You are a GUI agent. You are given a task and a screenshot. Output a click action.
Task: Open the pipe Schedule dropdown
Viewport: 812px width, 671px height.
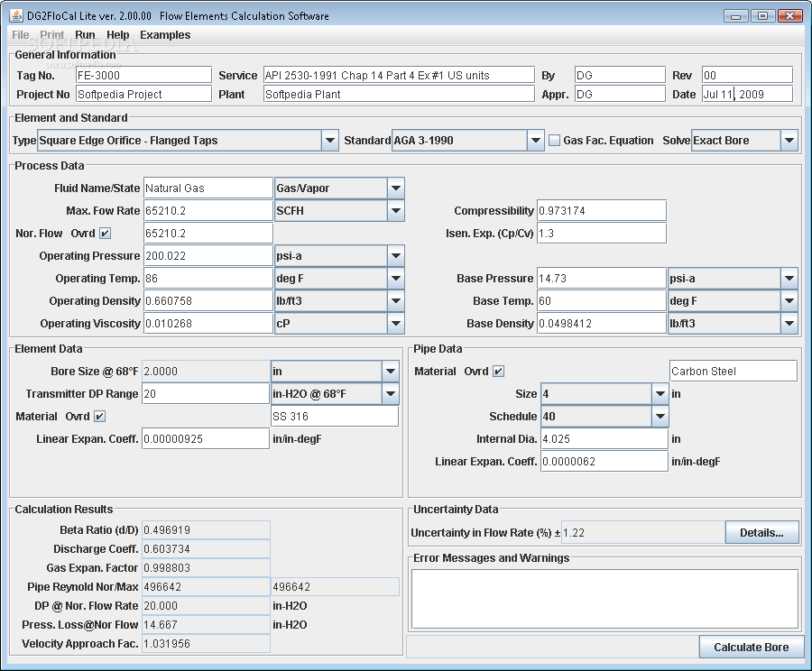660,417
